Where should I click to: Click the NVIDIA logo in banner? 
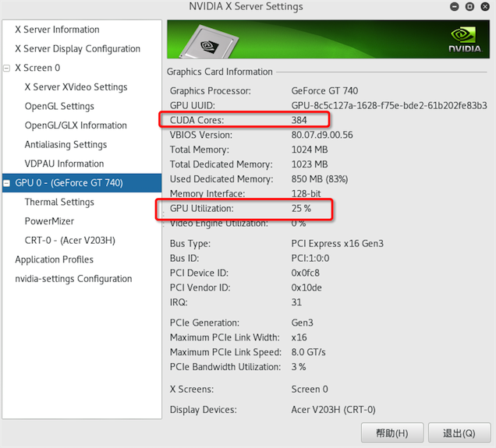coord(465,40)
